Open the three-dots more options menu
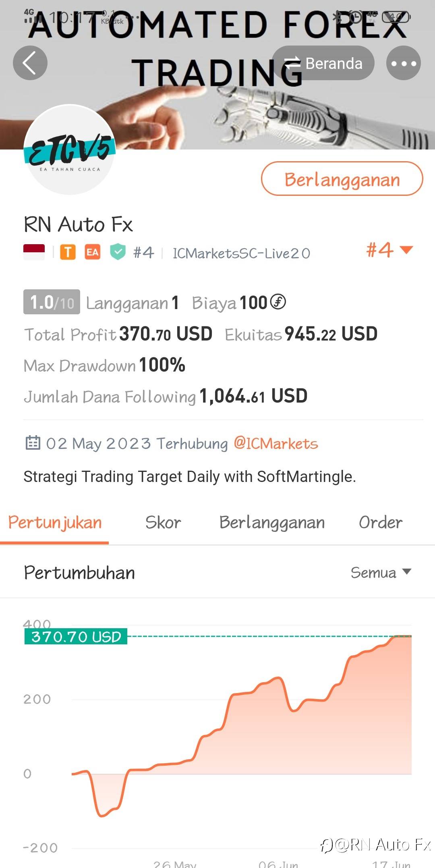This screenshot has width=435, height=868. [404, 63]
